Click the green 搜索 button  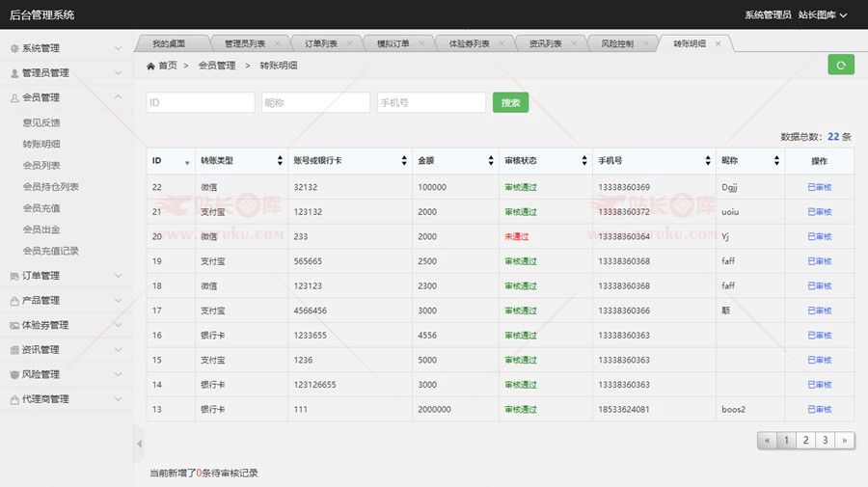(x=510, y=102)
